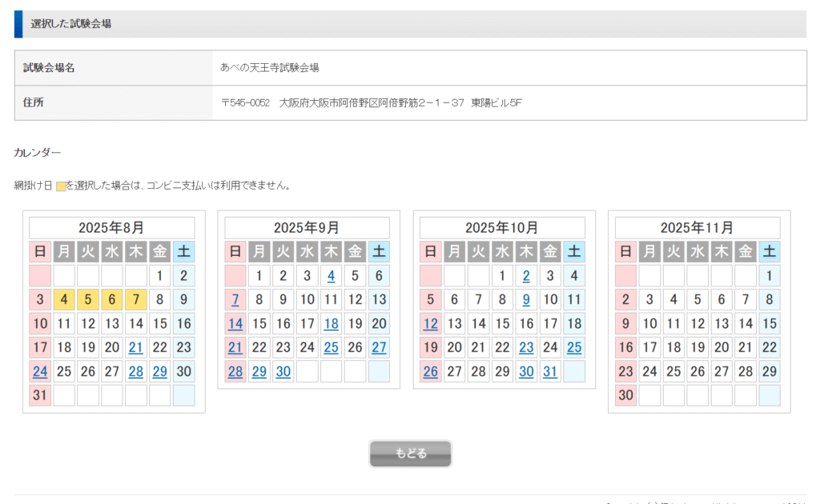Image resolution: width=820 pixels, height=504 pixels.
Task: Click the 日 header in the August calendar
Action: click(40, 252)
